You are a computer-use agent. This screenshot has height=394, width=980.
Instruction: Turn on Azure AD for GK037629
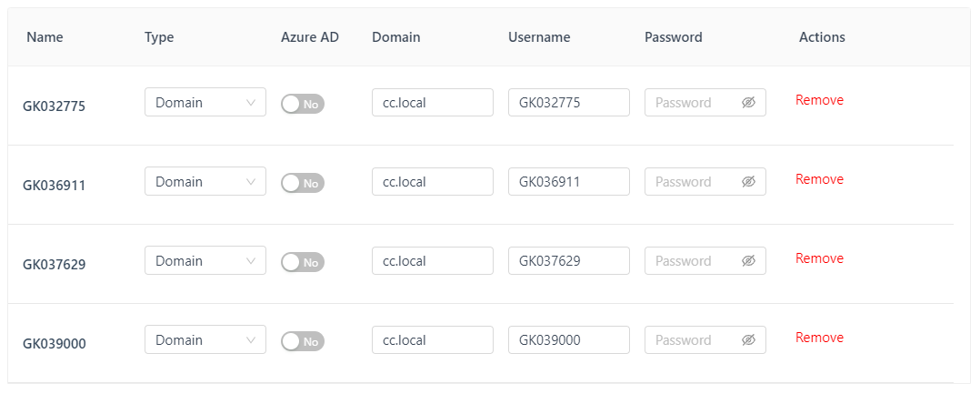point(303,262)
